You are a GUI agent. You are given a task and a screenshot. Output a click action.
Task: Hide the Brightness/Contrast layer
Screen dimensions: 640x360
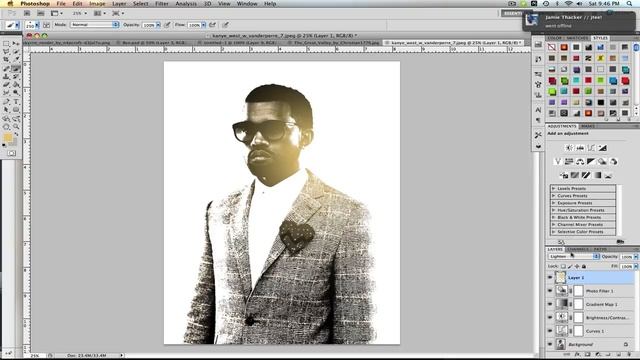coord(550,318)
